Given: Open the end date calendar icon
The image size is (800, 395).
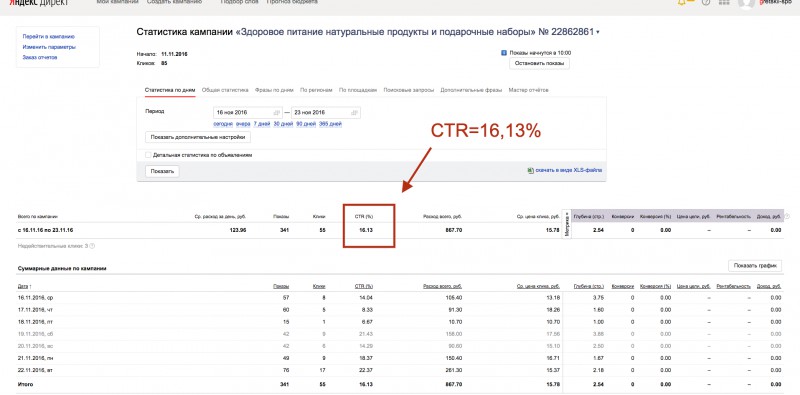Looking at the screenshot, I should point(354,112).
